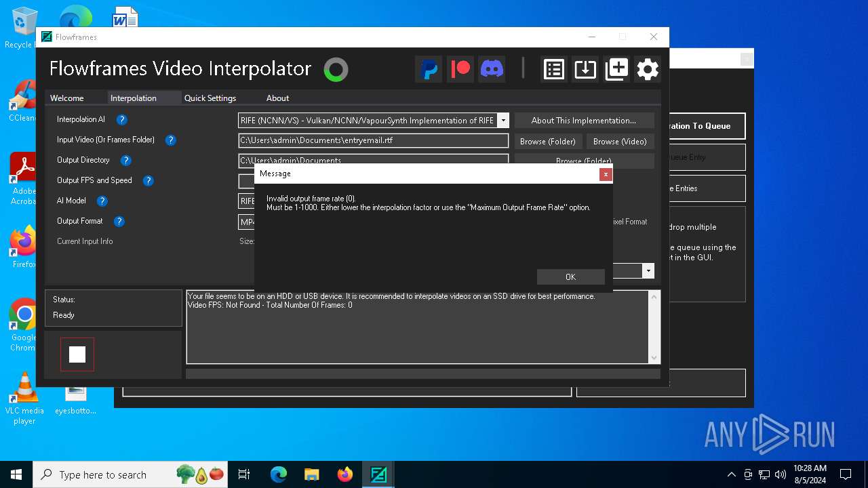
Task: Open the Discord server icon
Action: click(x=492, y=69)
